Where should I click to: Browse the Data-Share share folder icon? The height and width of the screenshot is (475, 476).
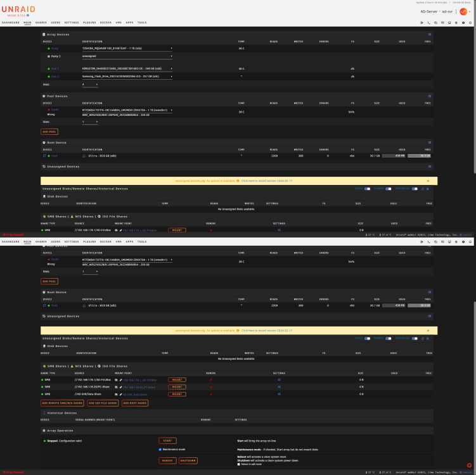click(116, 395)
